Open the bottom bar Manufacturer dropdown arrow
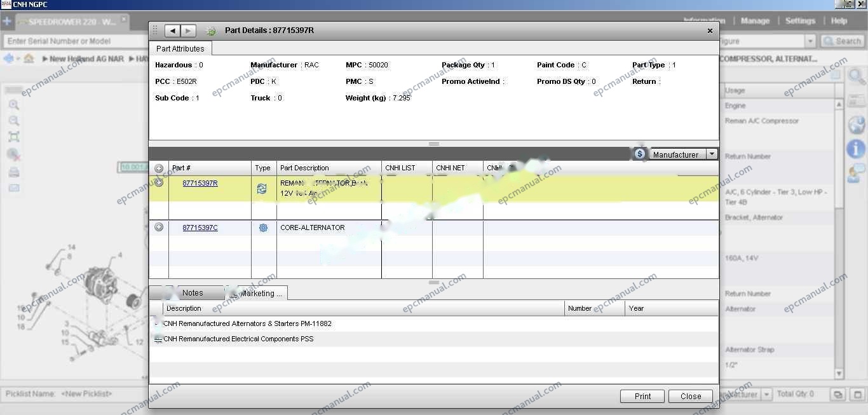 pyautogui.click(x=766, y=395)
